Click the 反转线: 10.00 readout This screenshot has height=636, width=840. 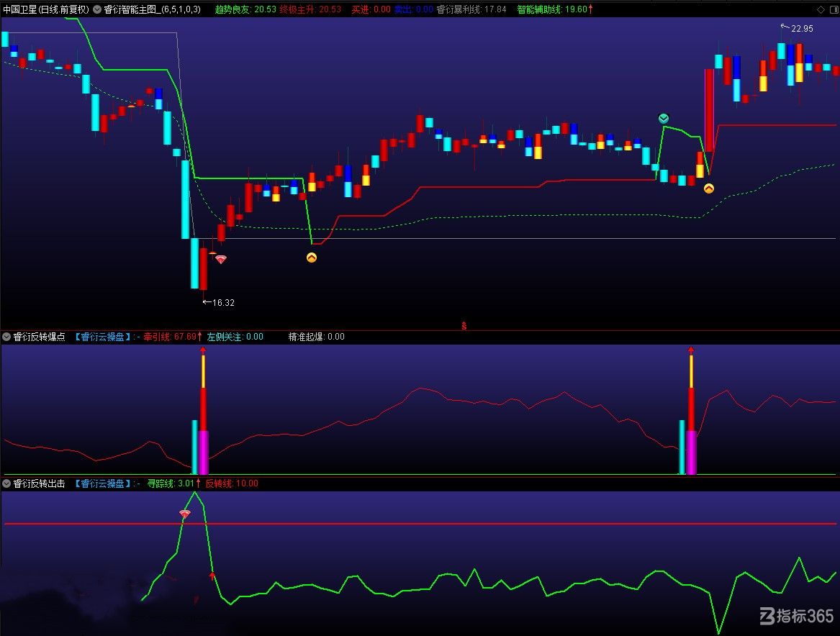232,483
